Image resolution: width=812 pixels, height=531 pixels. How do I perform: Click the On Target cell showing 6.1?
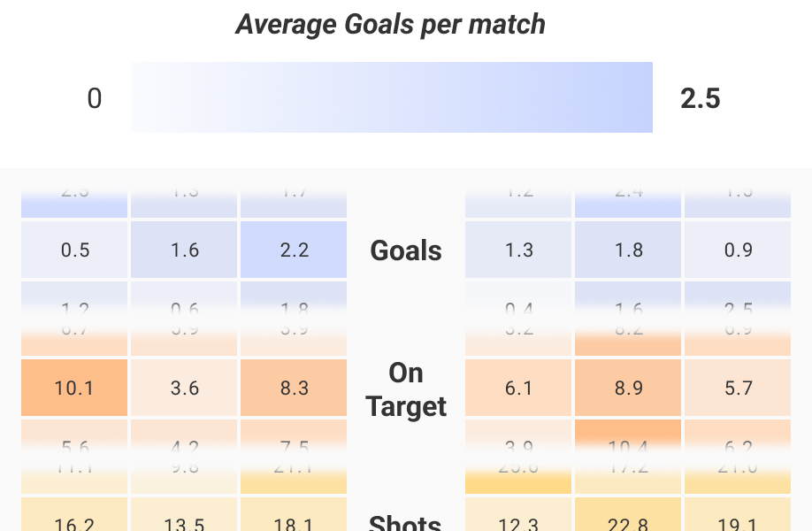519,388
